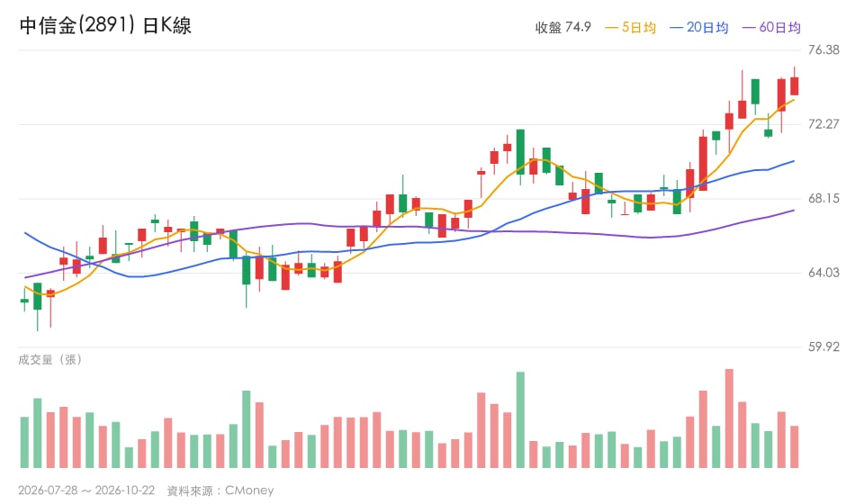Click the 59.92 price axis label

pyautogui.click(x=823, y=347)
